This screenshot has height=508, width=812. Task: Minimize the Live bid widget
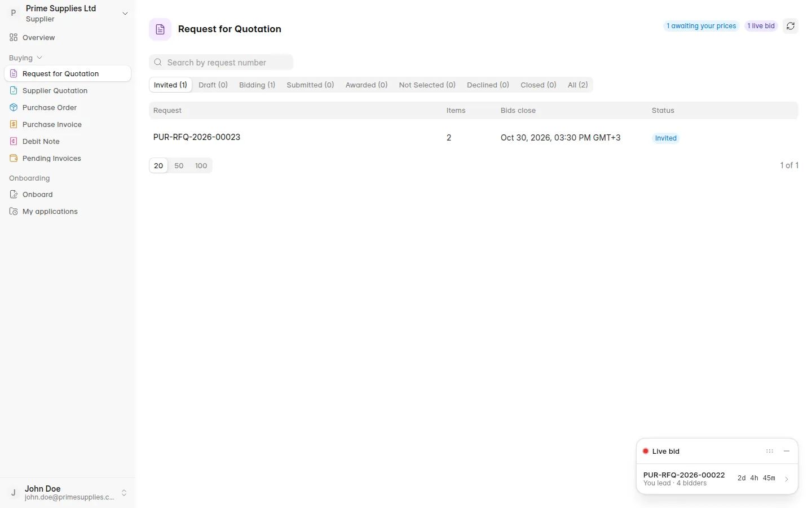pos(787,451)
